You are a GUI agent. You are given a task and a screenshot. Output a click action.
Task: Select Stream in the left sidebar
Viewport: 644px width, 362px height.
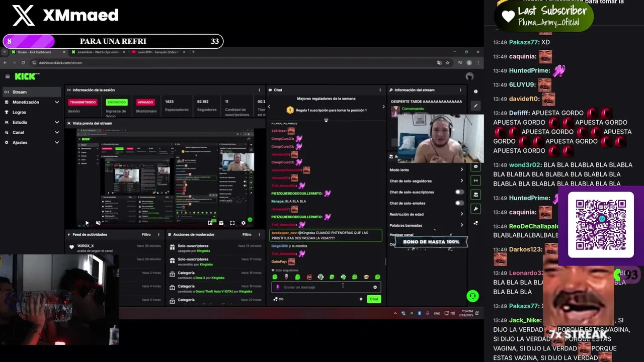(31, 92)
